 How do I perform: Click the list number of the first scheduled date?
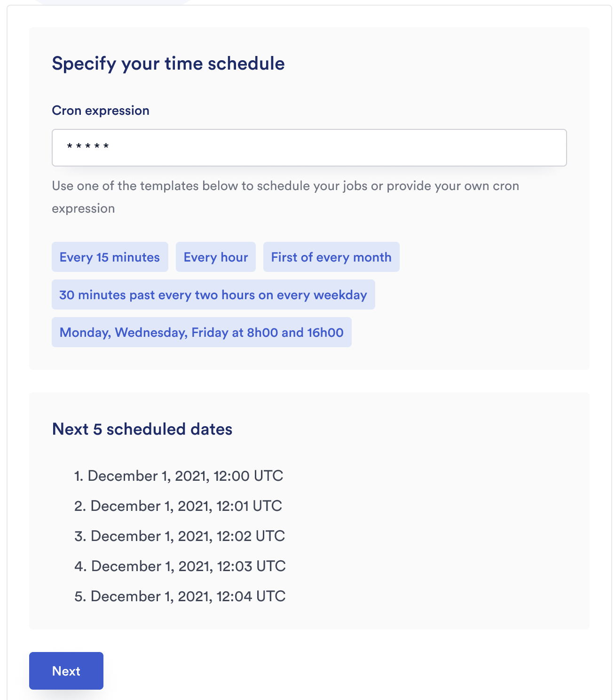coord(79,476)
